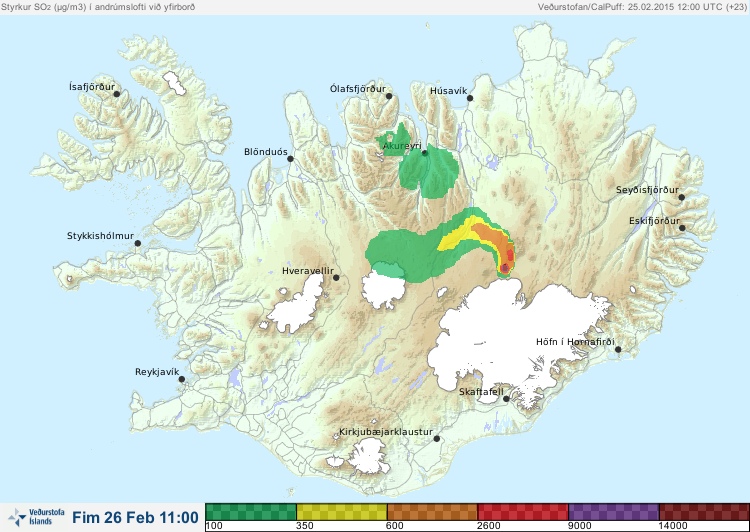Click the 'Seyðisfjörður' label
Image resolution: width=750 pixels, height=532 pixels.
pyautogui.click(x=647, y=190)
